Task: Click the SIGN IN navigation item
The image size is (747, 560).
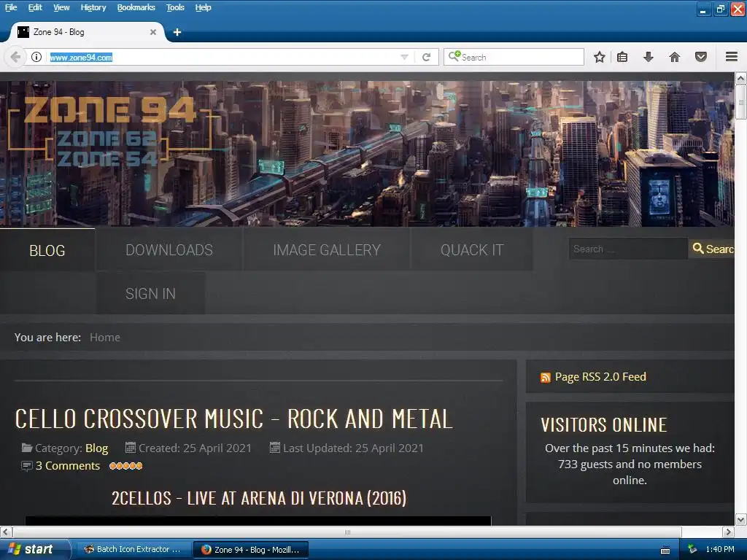Action: coord(150,294)
